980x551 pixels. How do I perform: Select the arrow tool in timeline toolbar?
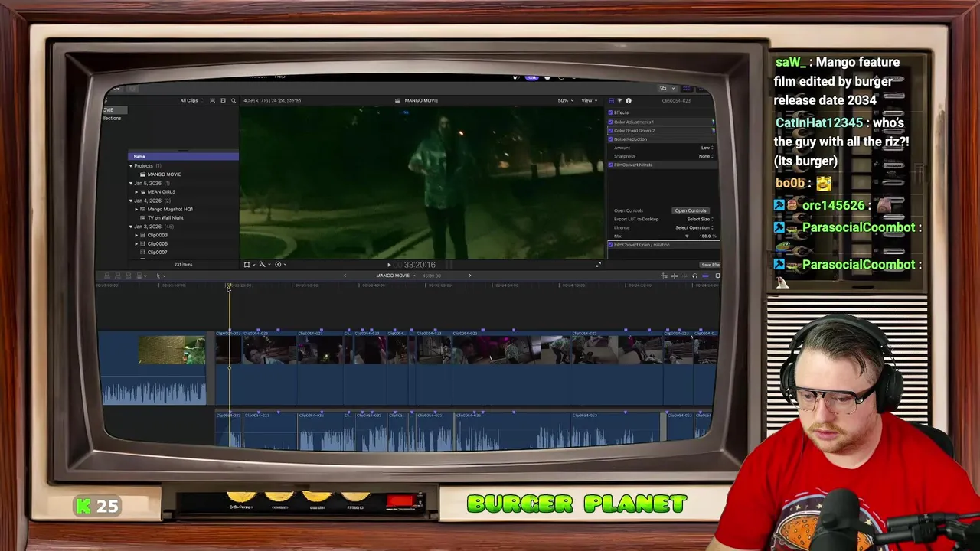158,275
